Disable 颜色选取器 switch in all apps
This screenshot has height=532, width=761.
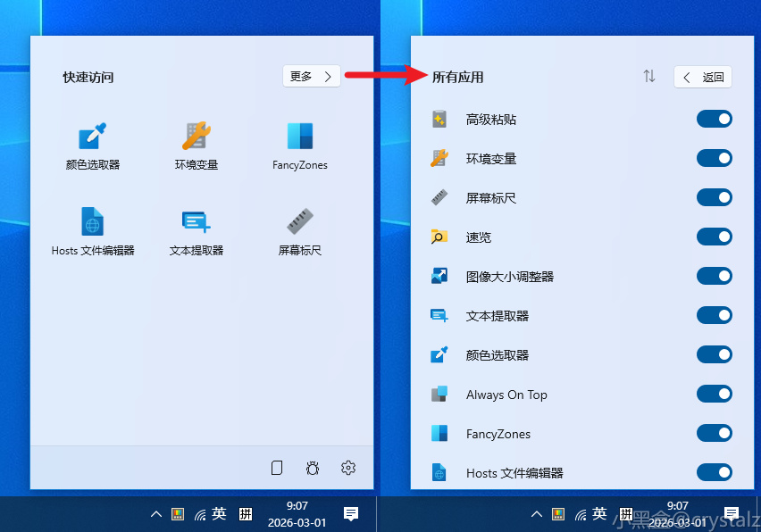(x=714, y=354)
